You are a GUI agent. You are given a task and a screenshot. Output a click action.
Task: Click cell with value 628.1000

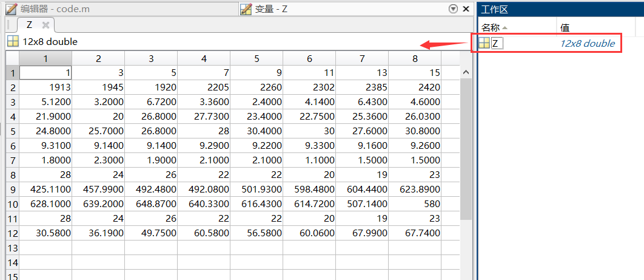pyautogui.click(x=45, y=204)
